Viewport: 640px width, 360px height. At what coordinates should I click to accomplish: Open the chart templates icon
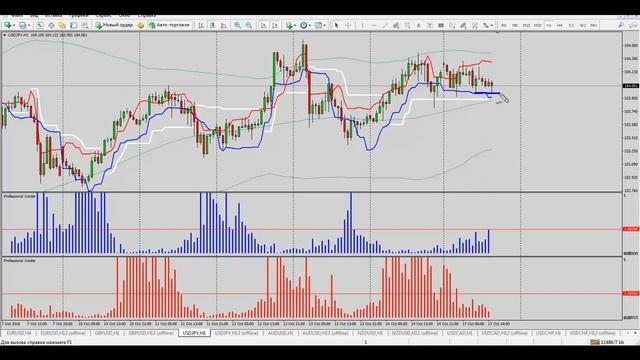coord(318,25)
